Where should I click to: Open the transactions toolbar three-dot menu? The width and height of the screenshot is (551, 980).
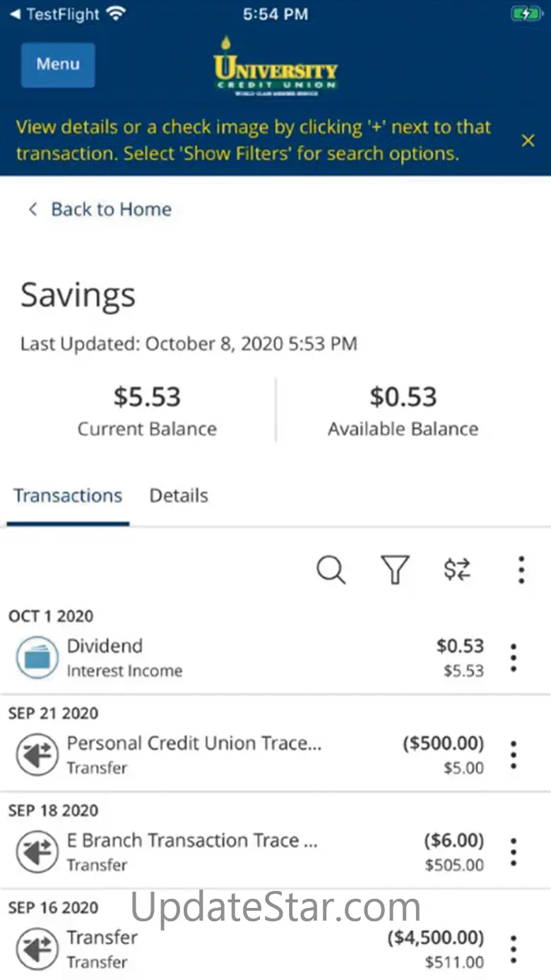click(521, 569)
